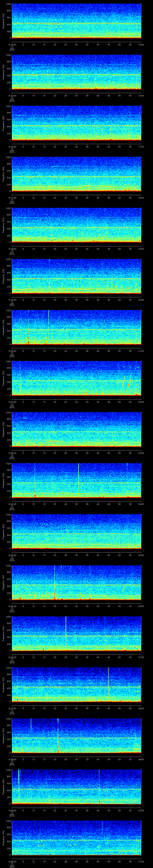The height and width of the screenshot is (868, 153).
Task: Click the spectrogram panel starting at 6:29:00
Action: point(76,786)
